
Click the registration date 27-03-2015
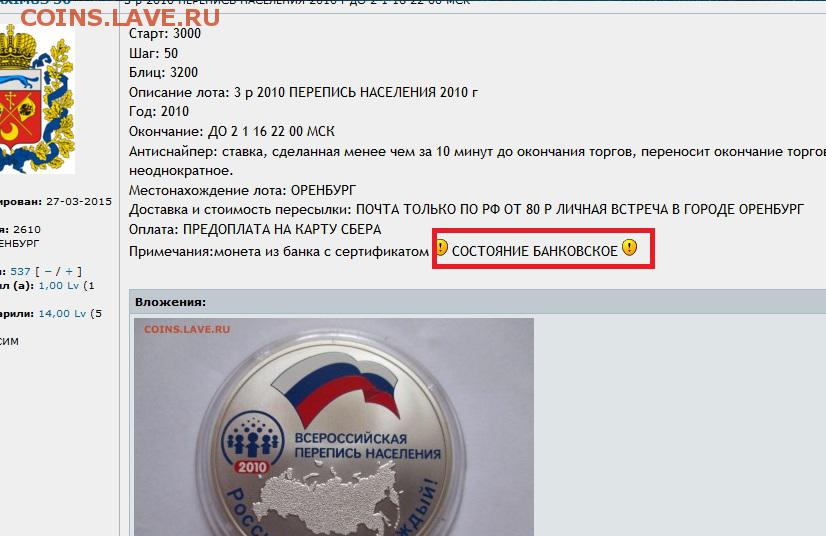point(79,201)
